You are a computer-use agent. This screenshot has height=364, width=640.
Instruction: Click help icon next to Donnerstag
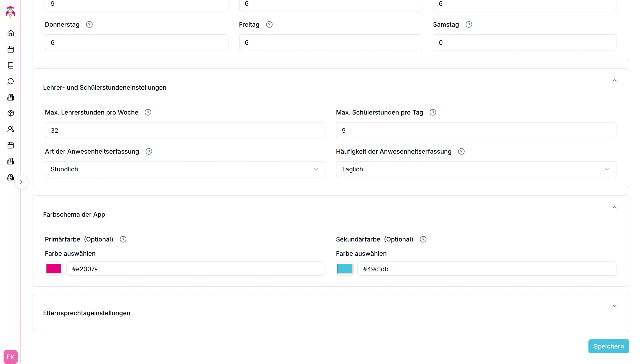point(89,24)
